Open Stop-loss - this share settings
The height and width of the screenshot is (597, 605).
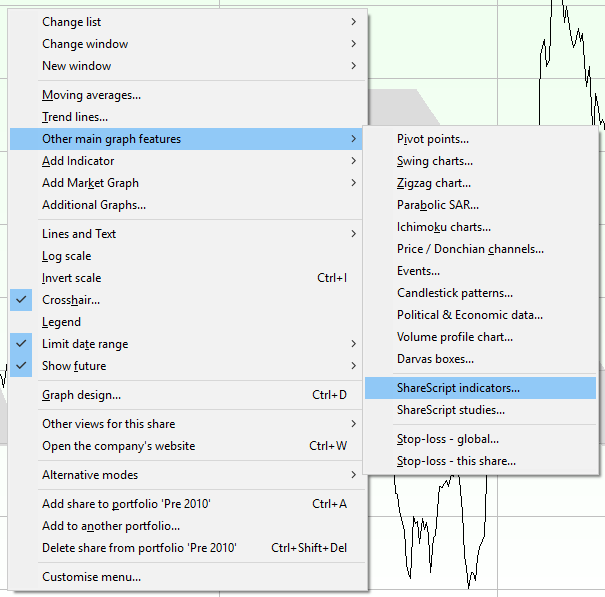point(456,461)
